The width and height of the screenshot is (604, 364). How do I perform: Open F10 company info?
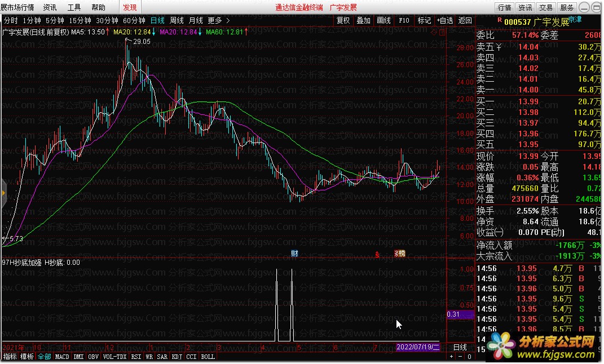click(404, 20)
